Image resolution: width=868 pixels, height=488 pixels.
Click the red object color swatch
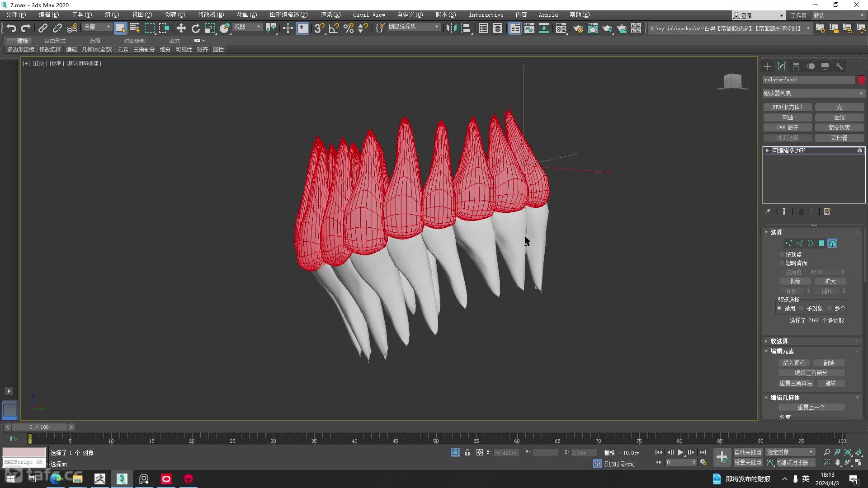(x=861, y=80)
